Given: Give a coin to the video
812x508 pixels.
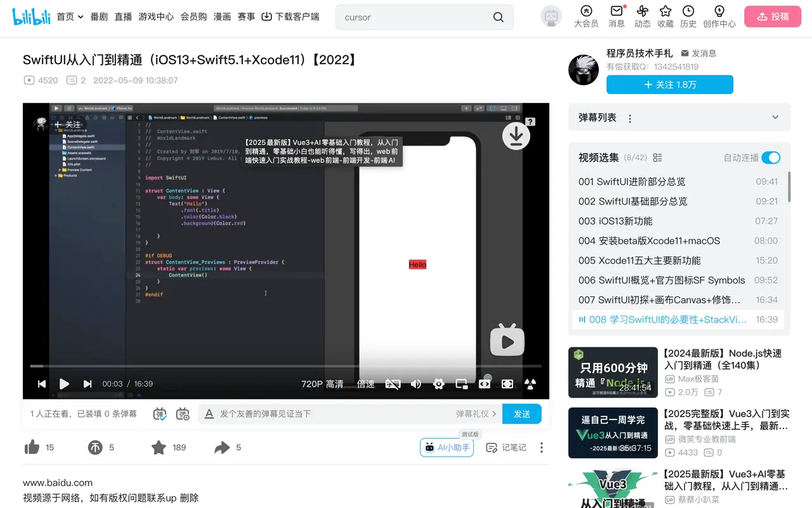Looking at the screenshot, I should pos(96,447).
